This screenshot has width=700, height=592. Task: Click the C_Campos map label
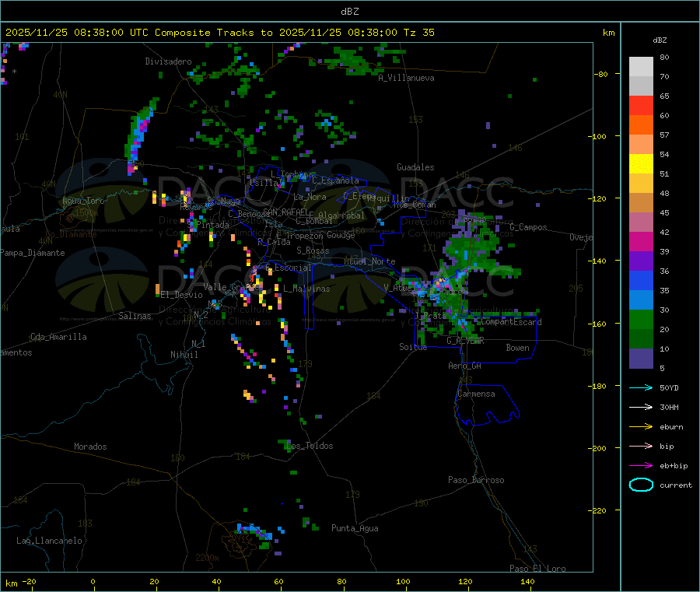pos(529,227)
